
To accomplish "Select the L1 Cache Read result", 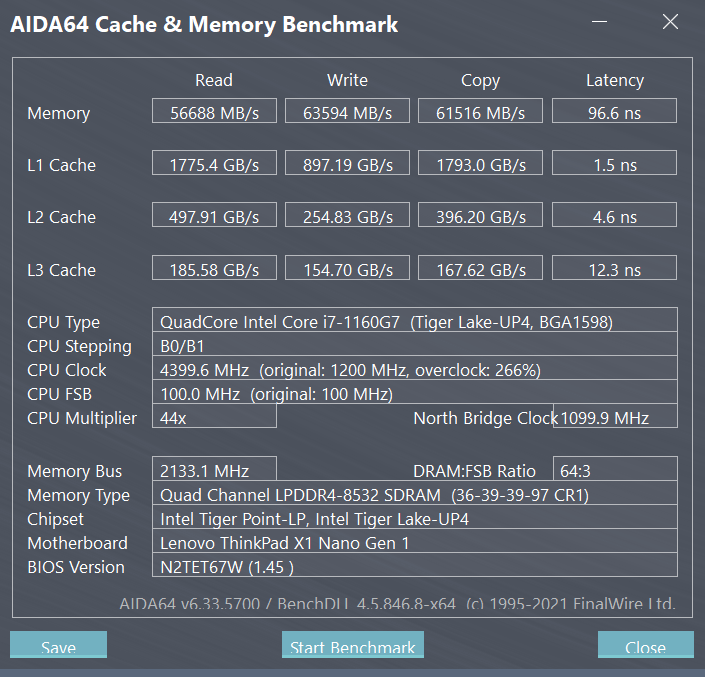I will [x=214, y=163].
